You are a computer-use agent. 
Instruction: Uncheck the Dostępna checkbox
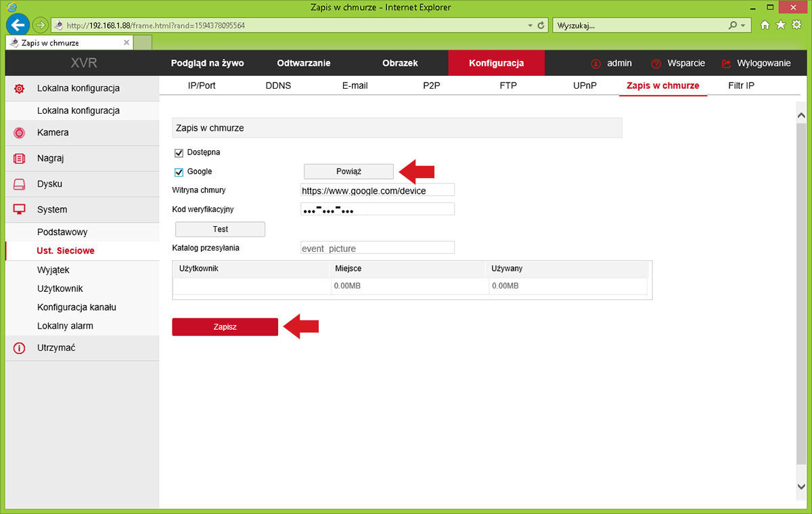[x=179, y=153]
